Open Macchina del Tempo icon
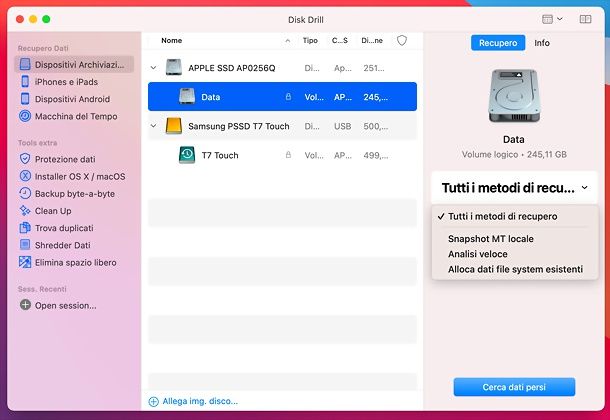Image resolution: width=610 pixels, height=420 pixels. 25,116
